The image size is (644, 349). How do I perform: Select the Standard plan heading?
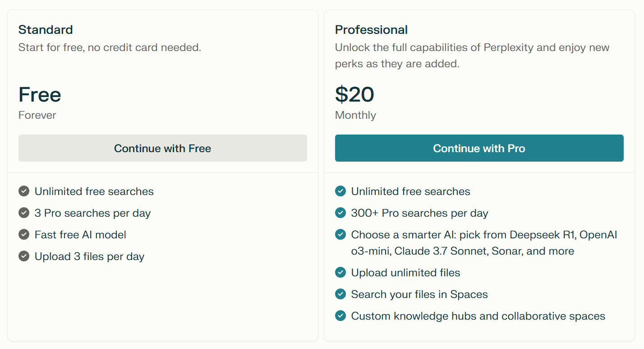click(x=46, y=29)
